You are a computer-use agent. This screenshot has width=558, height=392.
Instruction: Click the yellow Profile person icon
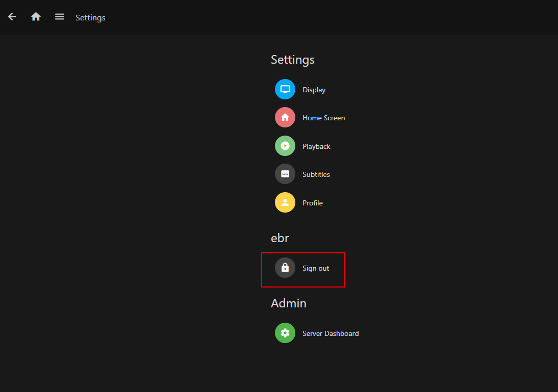[x=285, y=203]
